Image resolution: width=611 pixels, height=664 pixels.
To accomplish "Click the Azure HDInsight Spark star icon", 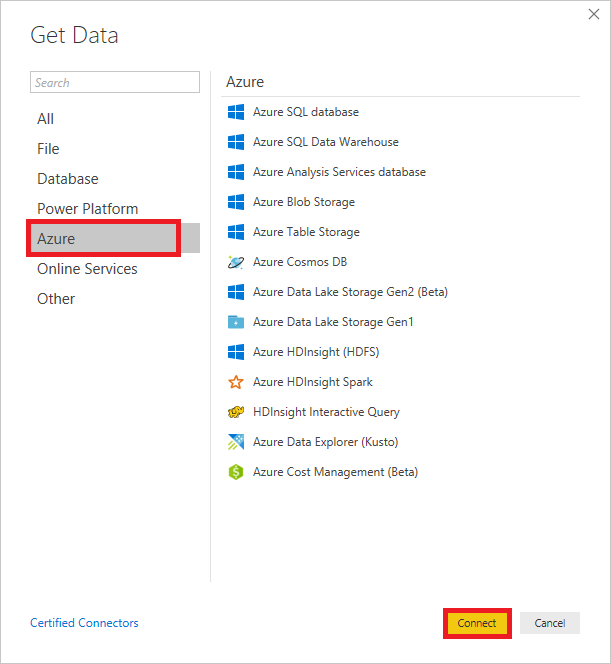I will tap(236, 382).
